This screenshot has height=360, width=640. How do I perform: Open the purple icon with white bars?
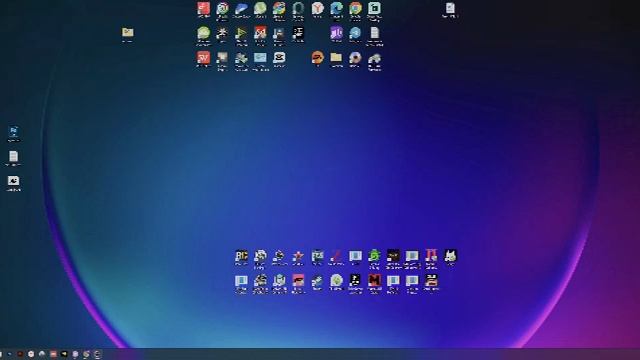tap(336, 33)
